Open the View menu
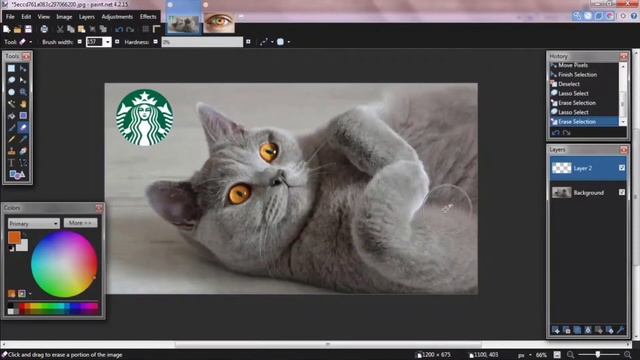 [x=44, y=17]
